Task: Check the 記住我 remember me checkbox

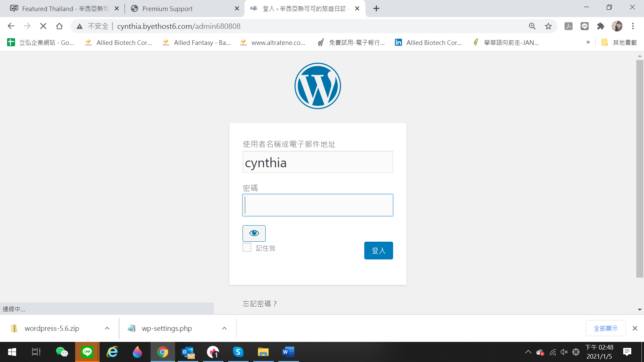Action: coord(247,247)
